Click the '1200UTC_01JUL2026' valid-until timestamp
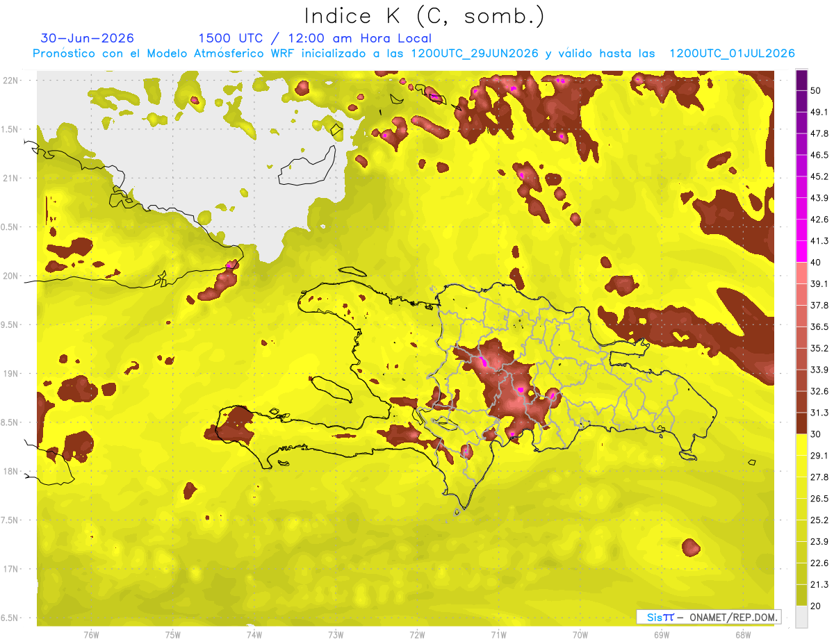 tap(732, 53)
